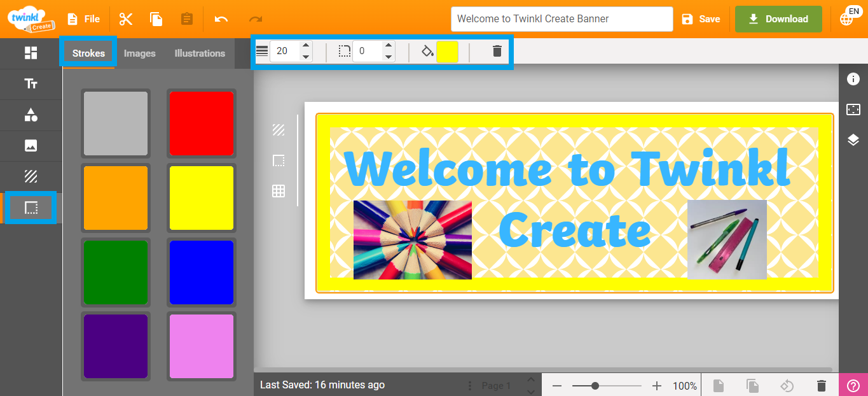This screenshot has width=868, height=396.
Task: Open the Layers panel on the right
Action: tap(854, 140)
